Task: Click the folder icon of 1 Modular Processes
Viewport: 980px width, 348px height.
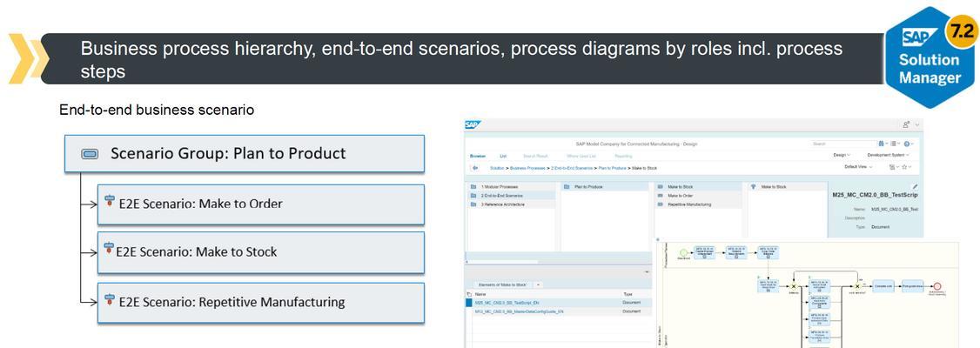Action: [473, 187]
